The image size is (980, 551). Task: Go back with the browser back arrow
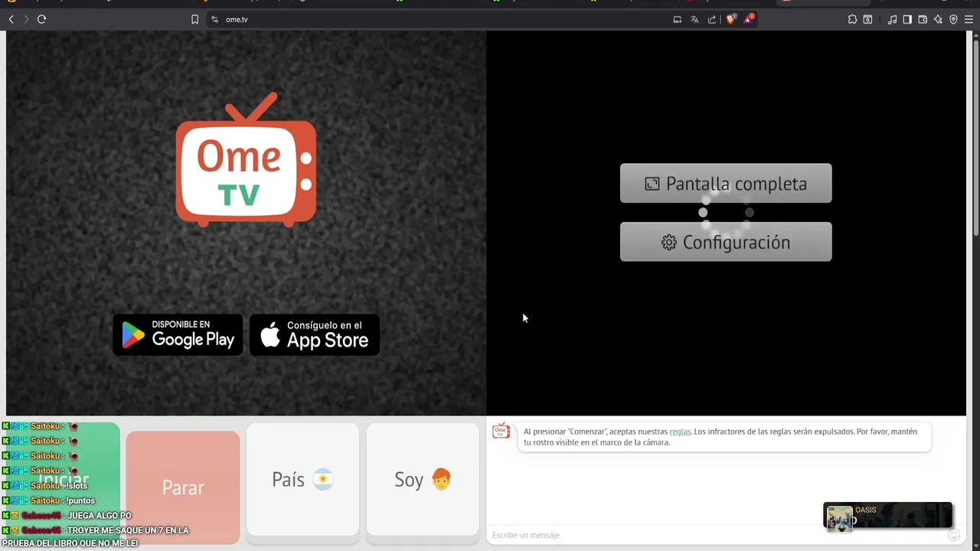coord(11,19)
